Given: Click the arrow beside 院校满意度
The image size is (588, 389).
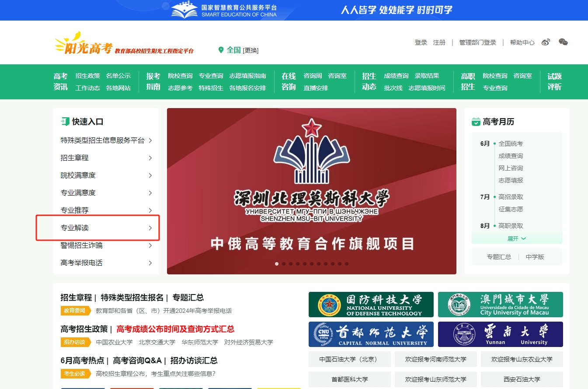Looking at the screenshot, I should tap(150, 175).
